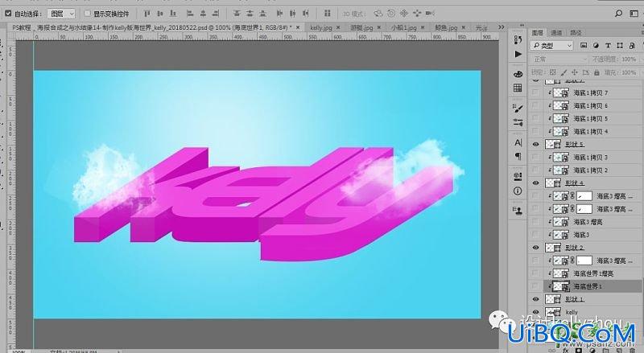This screenshot has width=644, height=353.
Task: Click the 海底1拷贝 6 layer name
Action: (590, 106)
